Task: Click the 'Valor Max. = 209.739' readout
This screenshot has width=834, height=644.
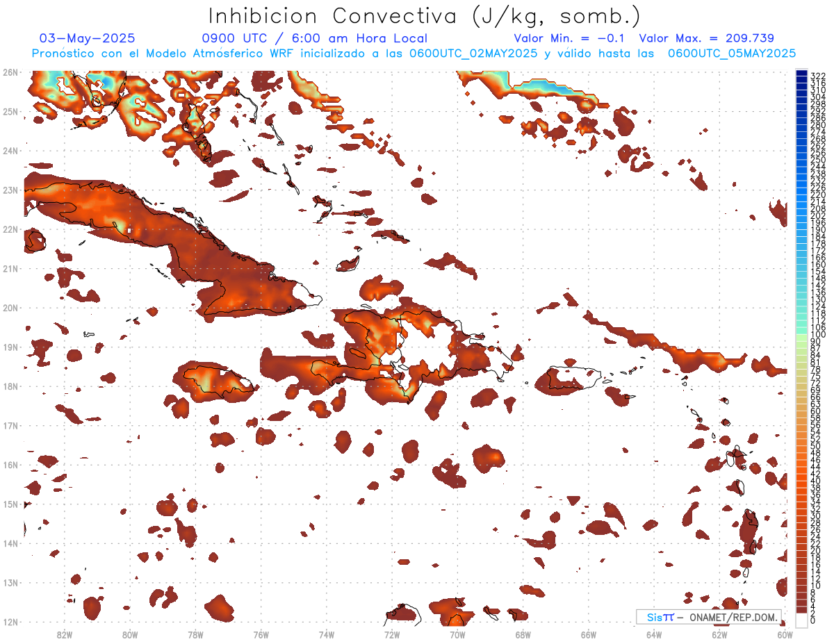Action: pyautogui.click(x=706, y=38)
